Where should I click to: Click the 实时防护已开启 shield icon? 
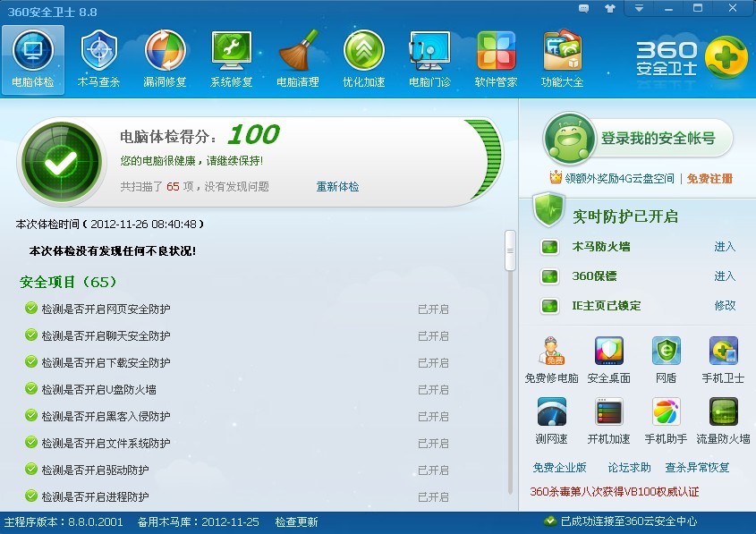(548, 210)
